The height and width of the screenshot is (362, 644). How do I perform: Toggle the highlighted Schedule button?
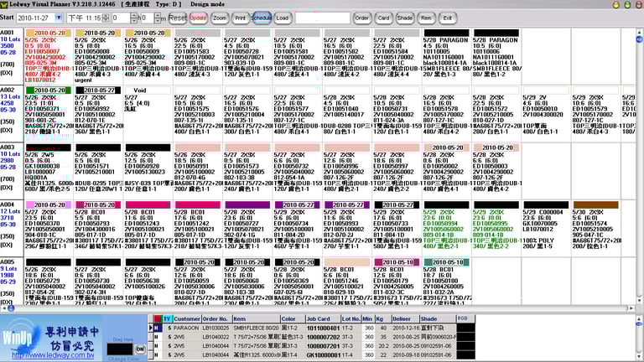point(262,18)
